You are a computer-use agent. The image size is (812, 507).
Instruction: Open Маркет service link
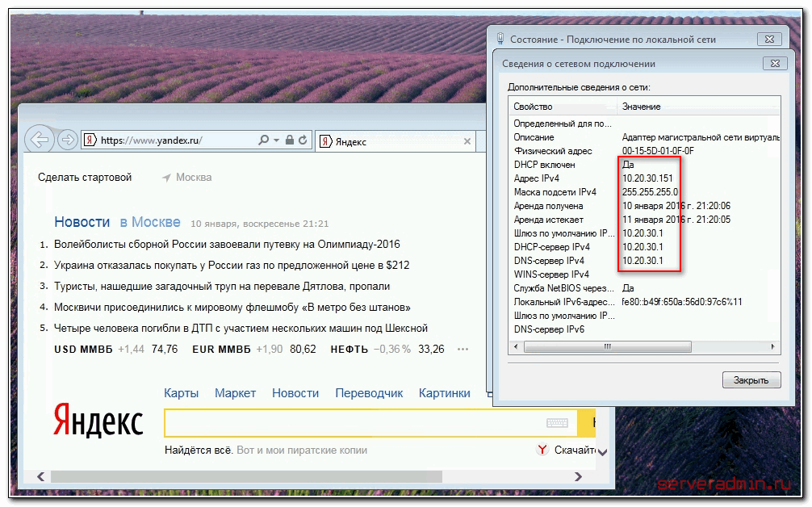coord(235,393)
